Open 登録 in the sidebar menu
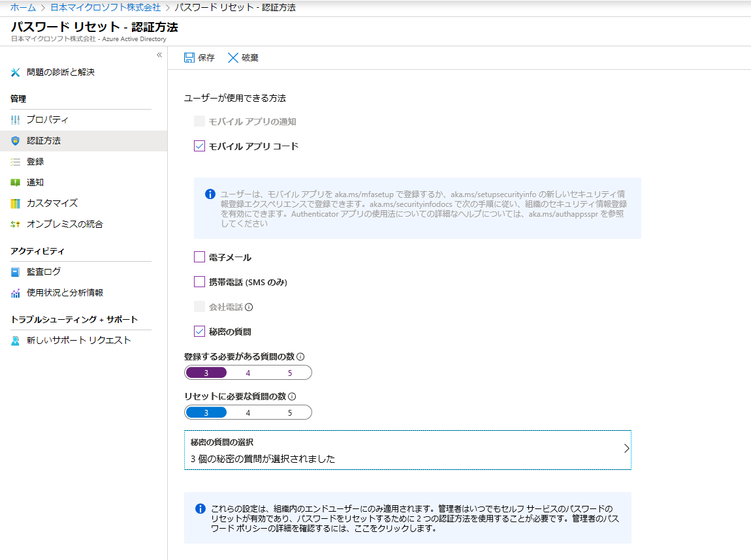This screenshot has height=560, width=751. (x=35, y=162)
